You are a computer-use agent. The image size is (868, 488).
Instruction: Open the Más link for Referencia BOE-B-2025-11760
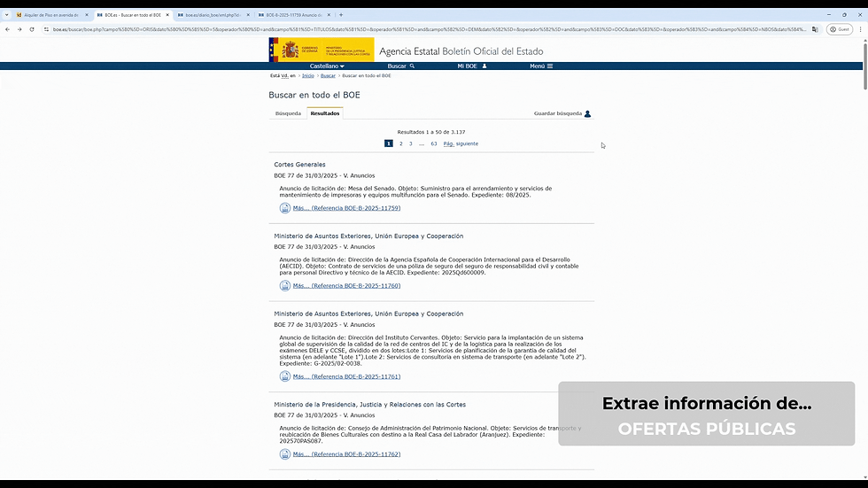(x=346, y=285)
